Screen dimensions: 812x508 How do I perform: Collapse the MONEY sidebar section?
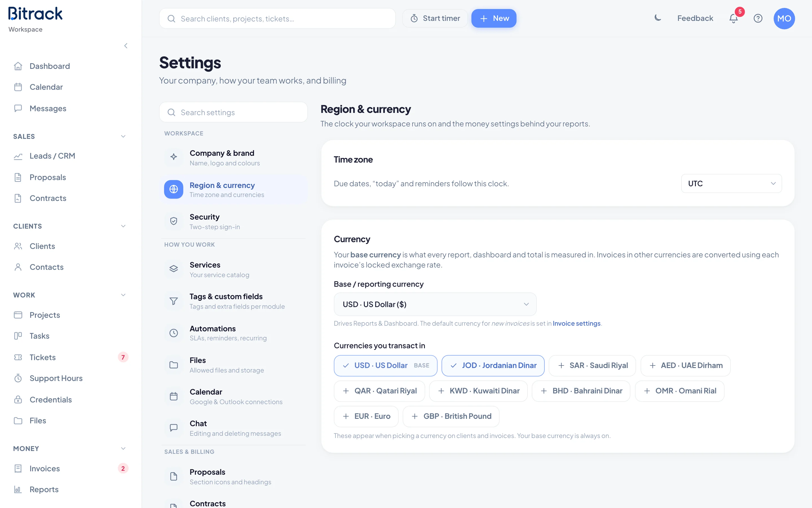pos(123,448)
